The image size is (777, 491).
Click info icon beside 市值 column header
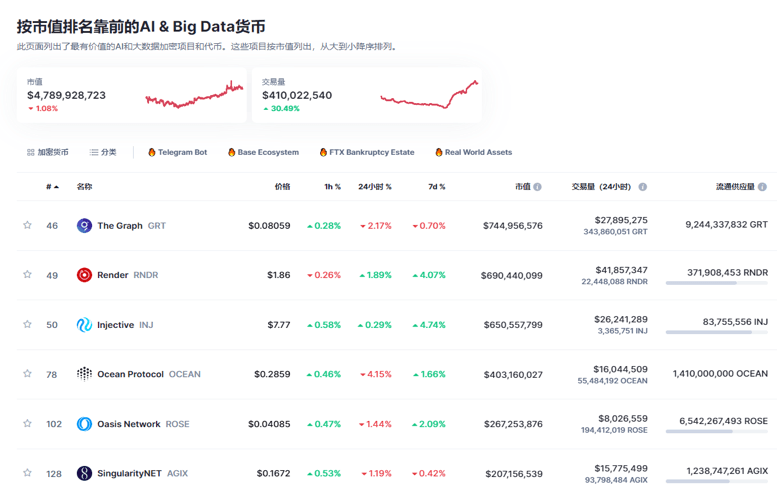point(538,187)
